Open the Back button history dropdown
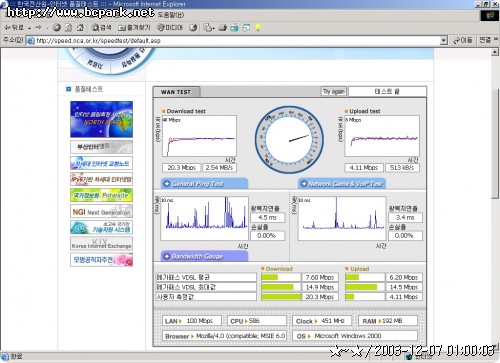Viewport: 500px width, 363px height. [29, 28]
